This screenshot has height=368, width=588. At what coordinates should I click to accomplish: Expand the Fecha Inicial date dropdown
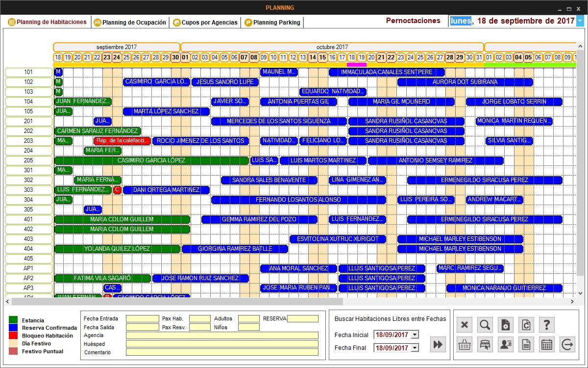click(415, 335)
